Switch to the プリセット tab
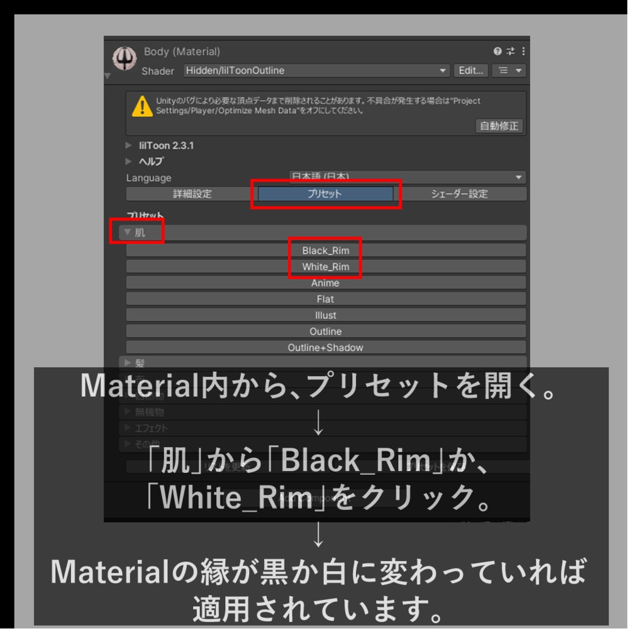 pos(325,194)
